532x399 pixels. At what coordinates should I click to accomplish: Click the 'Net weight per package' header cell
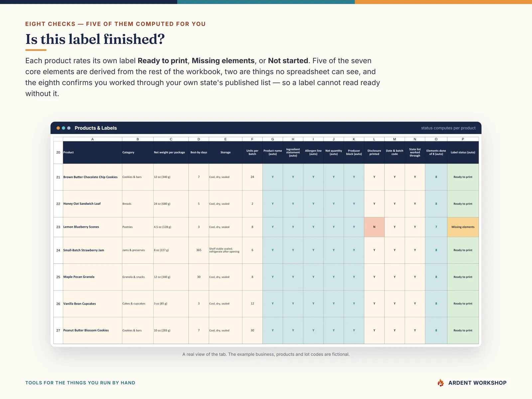pyautogui.click(x=171, y=152)
